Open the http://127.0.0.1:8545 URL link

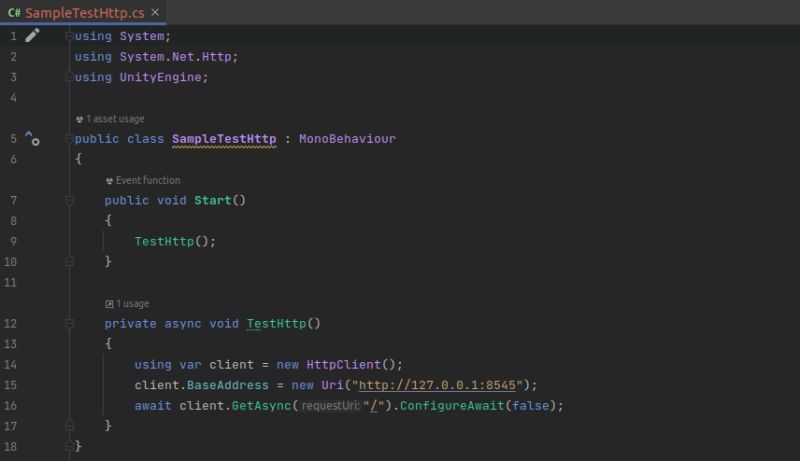tap(437, 385)
